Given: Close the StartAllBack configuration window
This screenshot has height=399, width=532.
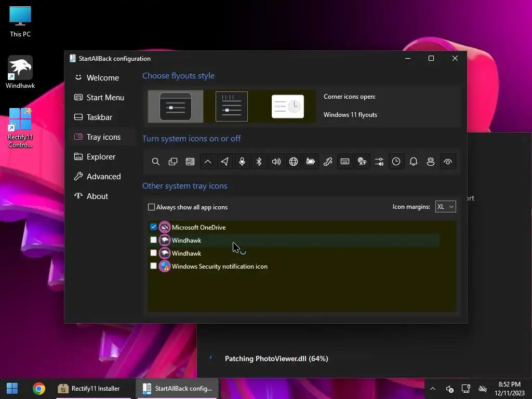Looking at the screenshot, I should 455,58.
